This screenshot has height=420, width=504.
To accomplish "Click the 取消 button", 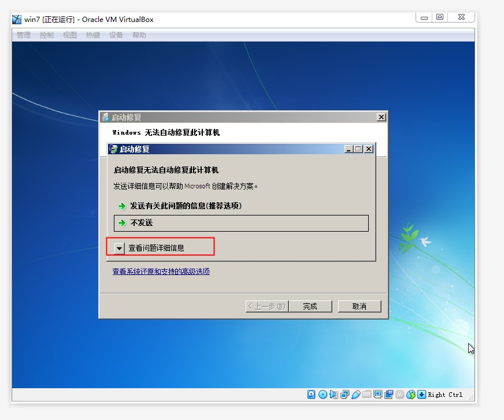I will [360, 306].
